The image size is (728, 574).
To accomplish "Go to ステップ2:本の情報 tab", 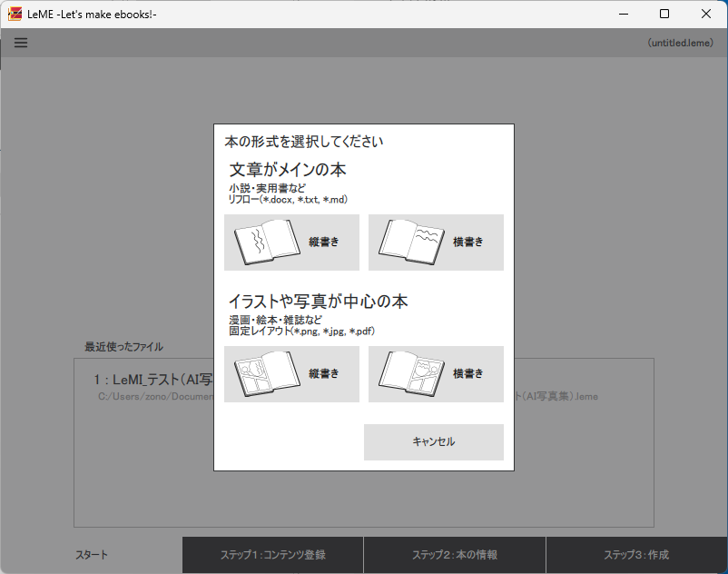I will (x=455, y=555).
